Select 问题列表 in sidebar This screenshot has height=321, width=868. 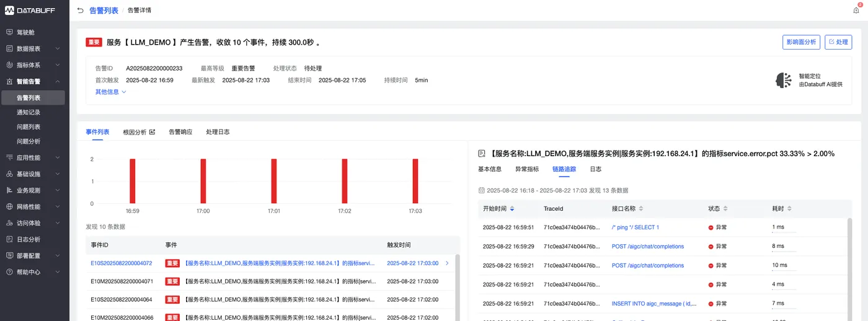(29, 126)
